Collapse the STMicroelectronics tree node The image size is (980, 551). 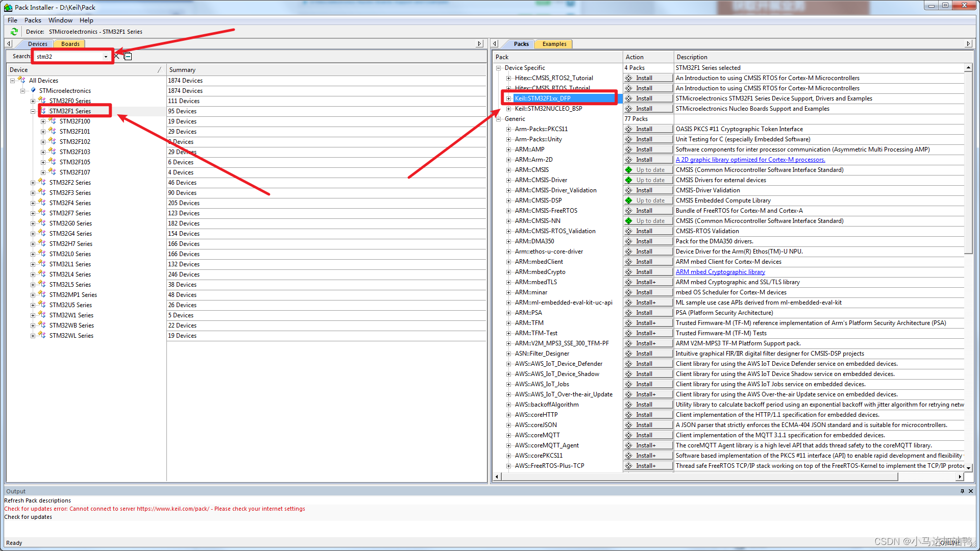pos(23,91)
